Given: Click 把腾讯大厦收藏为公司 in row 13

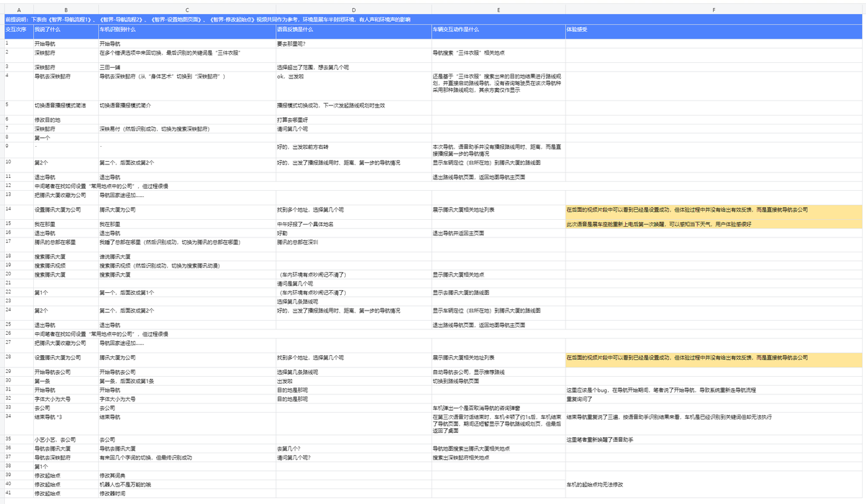Looking at the screenshot, I should pos(66,198).
